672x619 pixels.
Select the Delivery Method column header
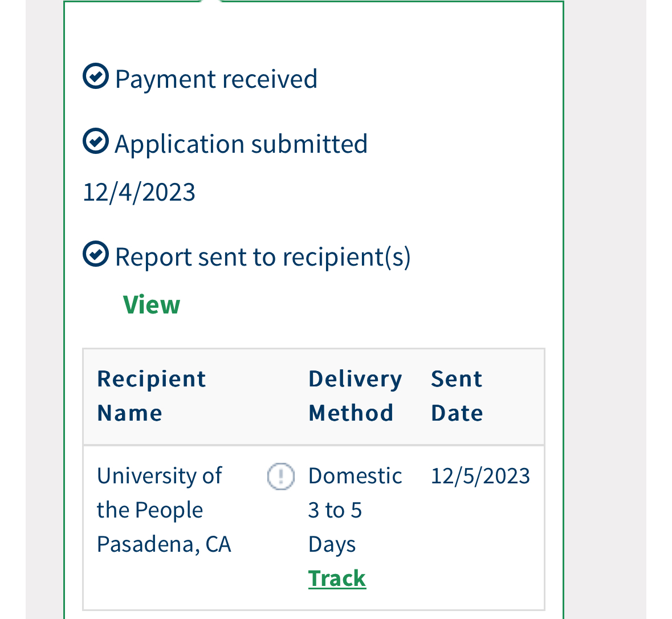[355, 396]
